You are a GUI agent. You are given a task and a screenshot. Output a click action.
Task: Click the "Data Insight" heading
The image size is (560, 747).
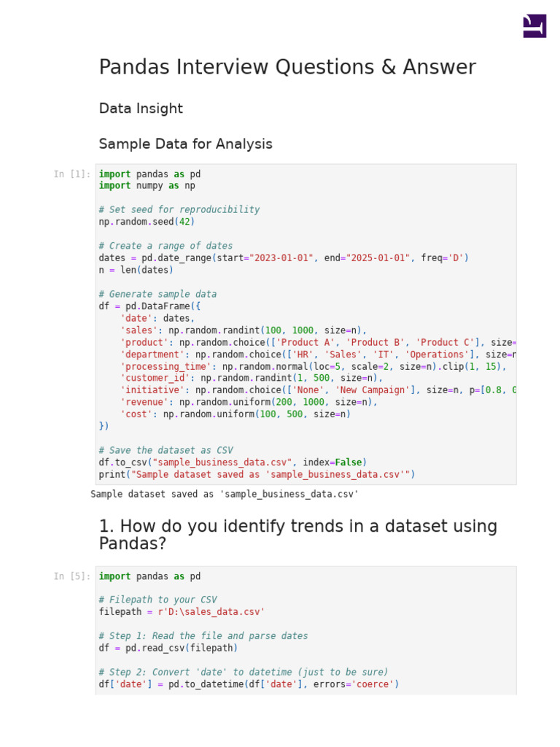click(x=141, y=109)
